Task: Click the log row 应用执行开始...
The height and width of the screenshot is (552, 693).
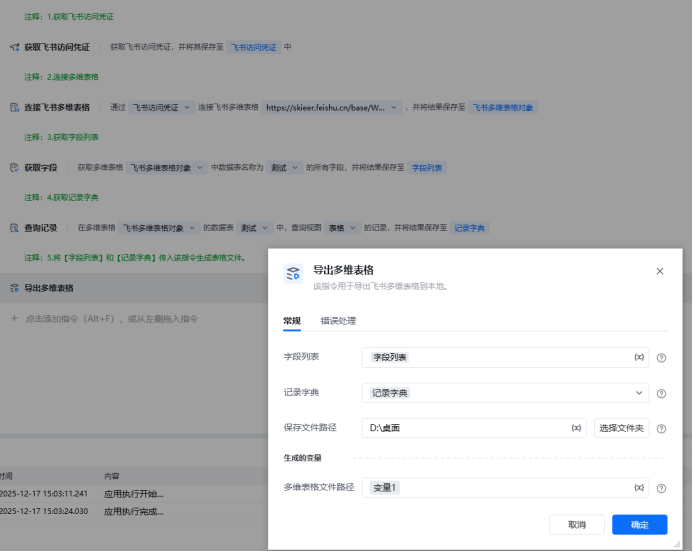Action: 133,494
